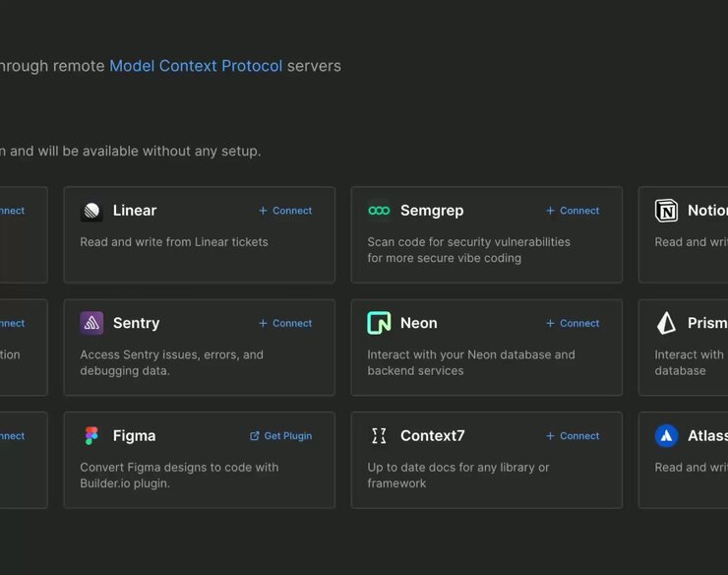Click the Atlassian logo icon

(x=666, y=435)
